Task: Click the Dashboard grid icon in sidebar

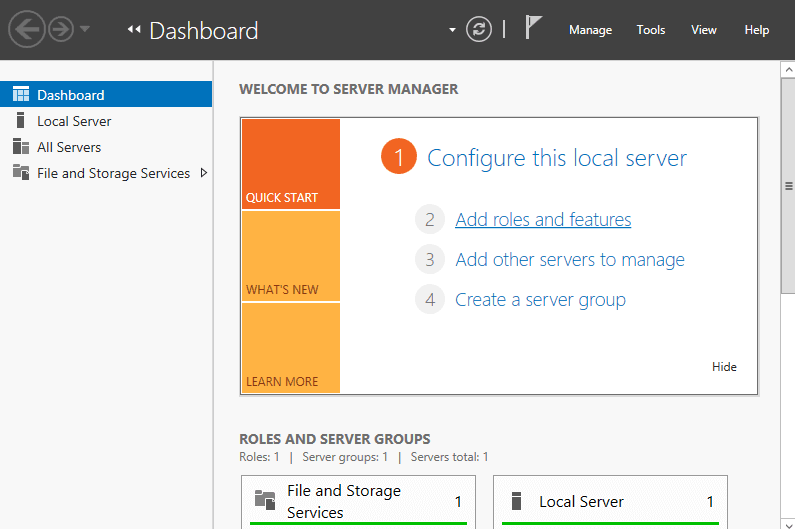Action: pos(21,95)
